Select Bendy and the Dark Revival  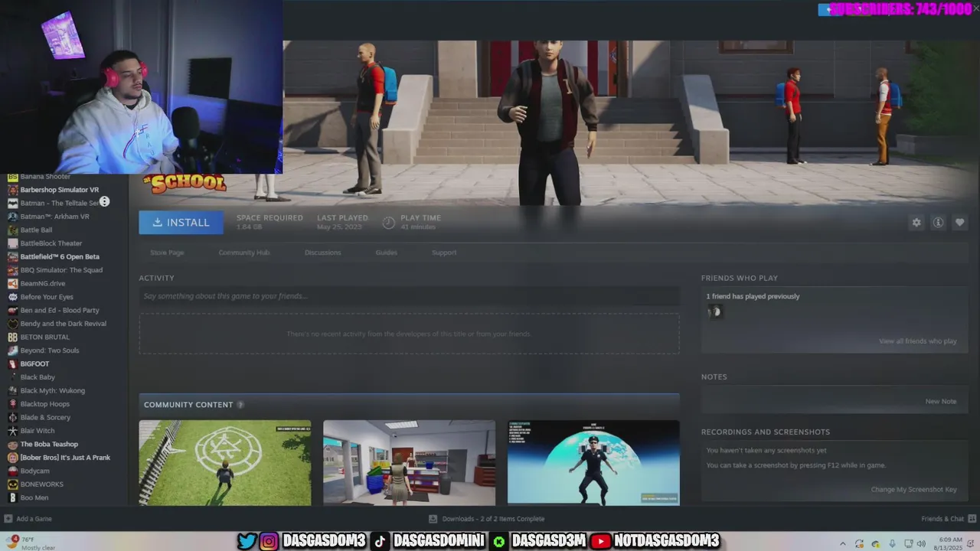64,324
